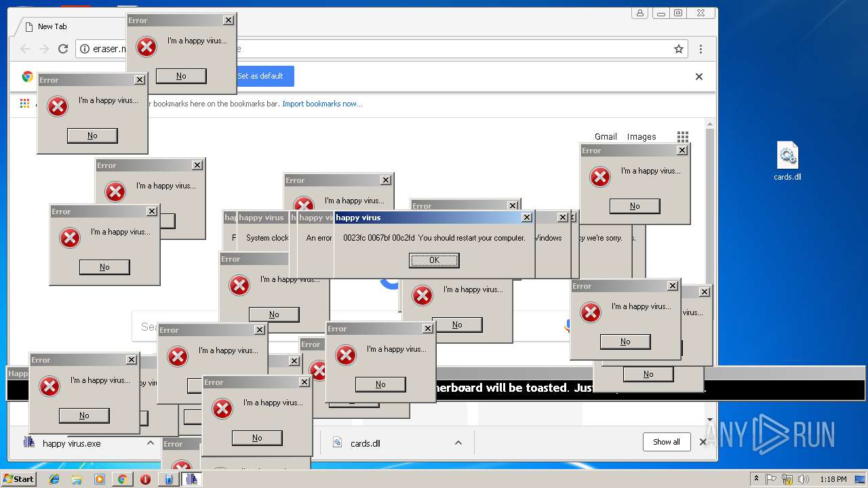
Task: Click No in Error dialog covering address bar
Action: coord(181,76)
